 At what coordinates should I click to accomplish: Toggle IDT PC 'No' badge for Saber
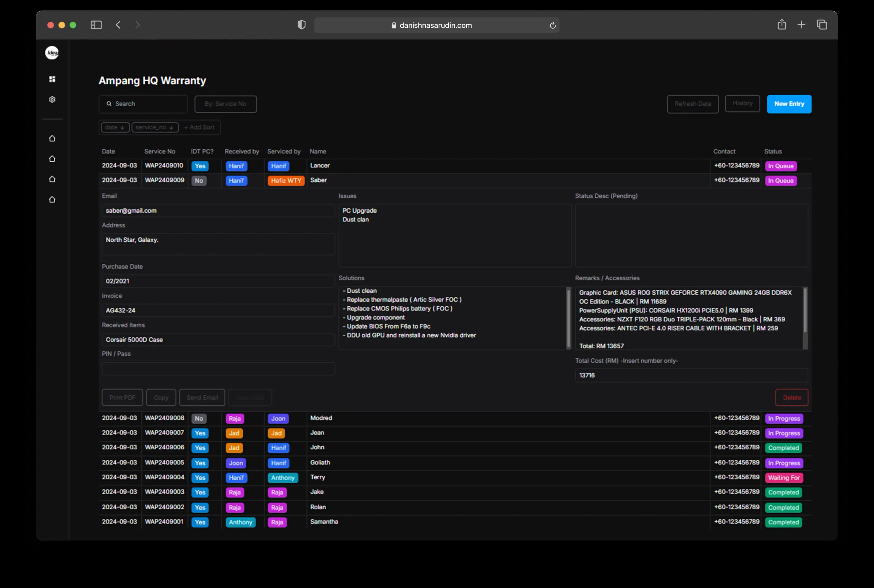pos(199,181)
